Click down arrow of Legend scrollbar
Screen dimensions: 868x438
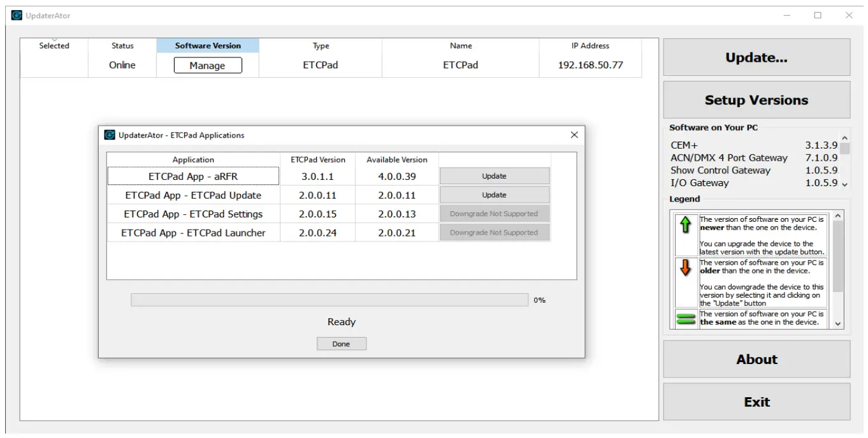pos(838,324)
